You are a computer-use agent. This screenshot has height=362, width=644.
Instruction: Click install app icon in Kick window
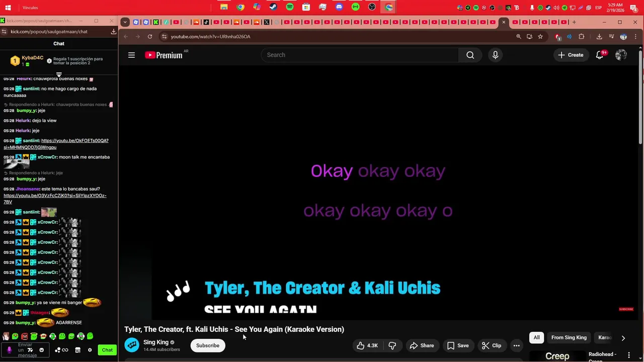[114, 31]
